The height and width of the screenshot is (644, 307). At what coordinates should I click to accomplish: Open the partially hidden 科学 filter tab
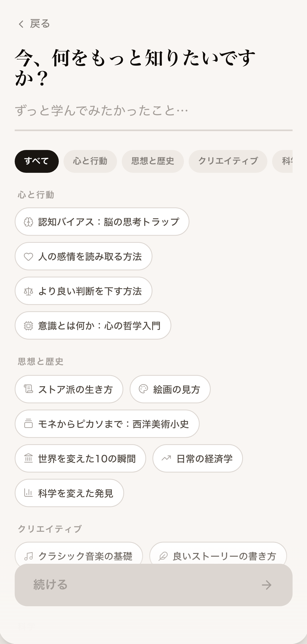[283, 161]
